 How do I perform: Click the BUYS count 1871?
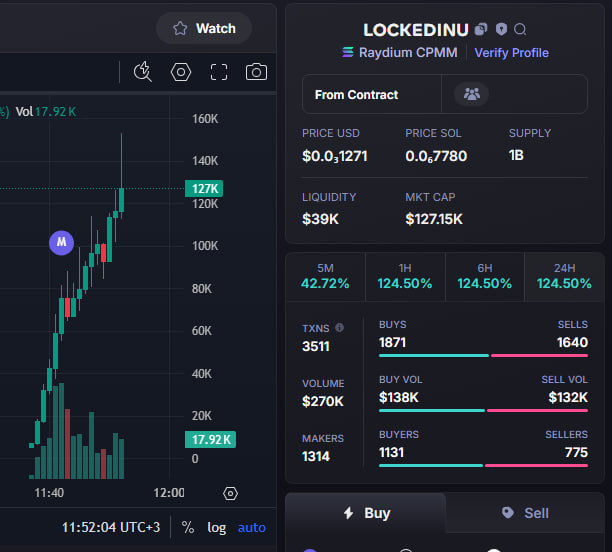click(x=392, y=343)
